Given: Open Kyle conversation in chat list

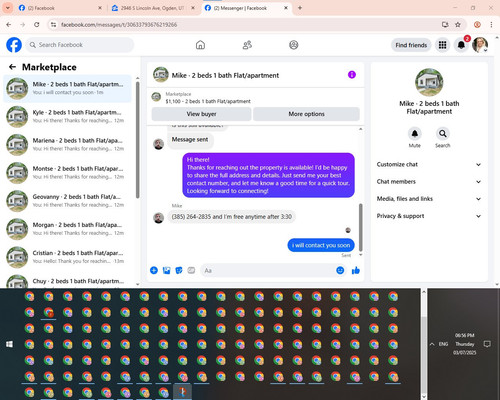Looking at the screenshot, I should click(68, 116).
